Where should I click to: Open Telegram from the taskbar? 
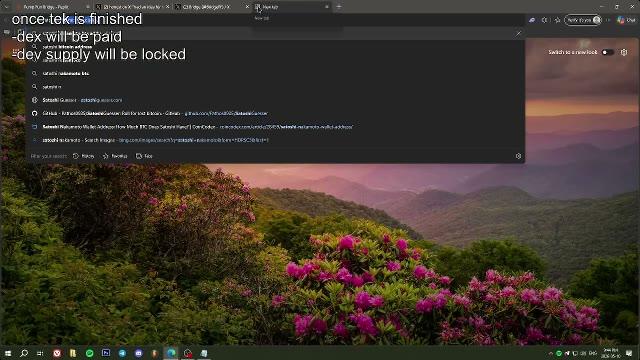[x=122, y=353]
